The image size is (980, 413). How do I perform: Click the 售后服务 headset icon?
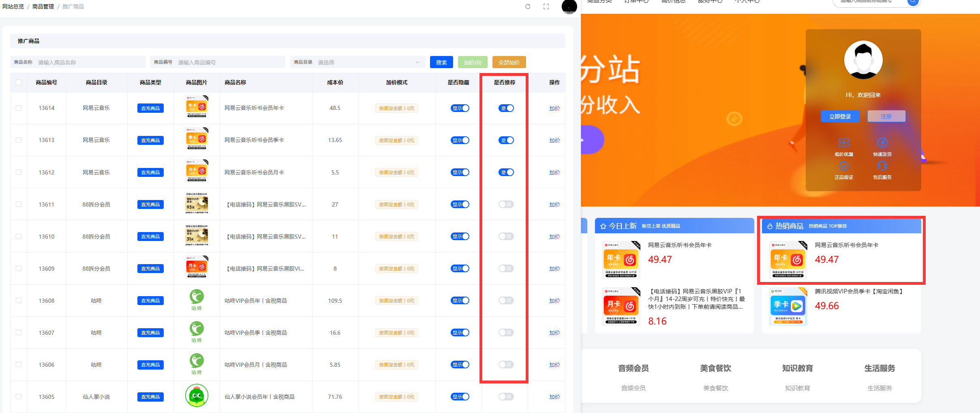tap(882, 166)
